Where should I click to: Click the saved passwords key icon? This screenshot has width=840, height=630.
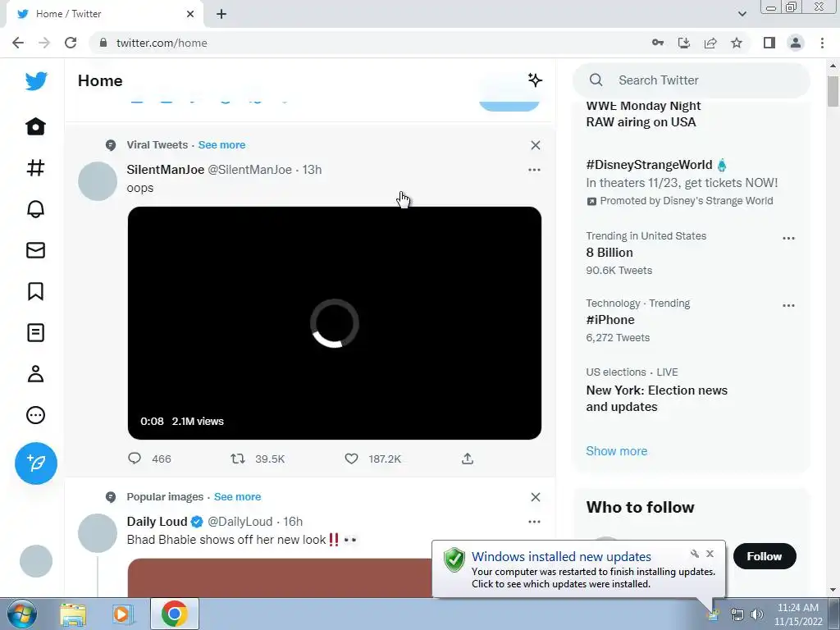pyautogui.click(x=658, y=43)
